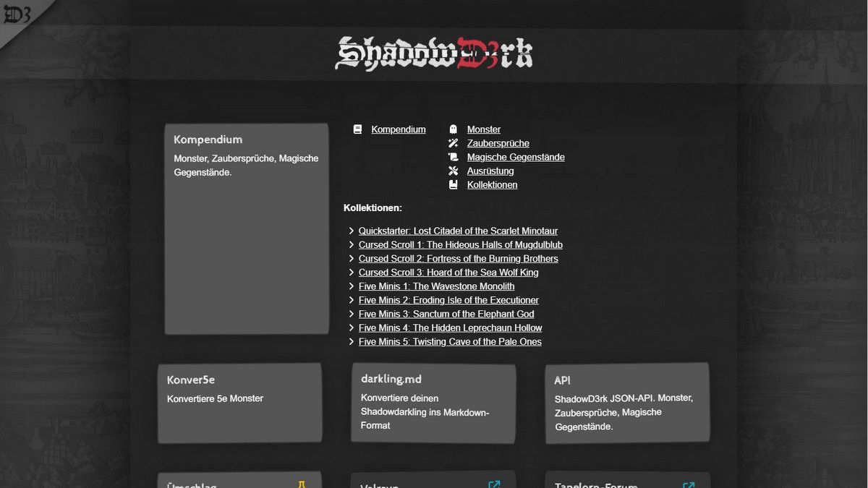
Task: Expand the chevron before Cursed Scroll 1
Action: pos(352,244)
